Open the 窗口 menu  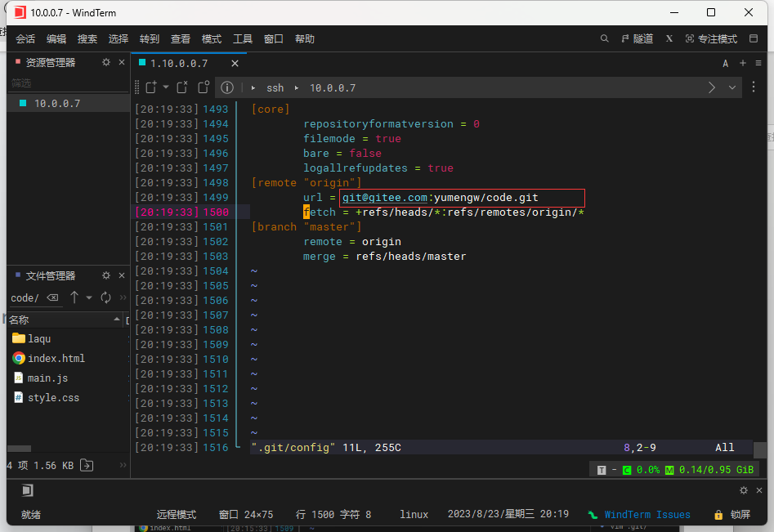pyautogui.click(x=274, y=39)
